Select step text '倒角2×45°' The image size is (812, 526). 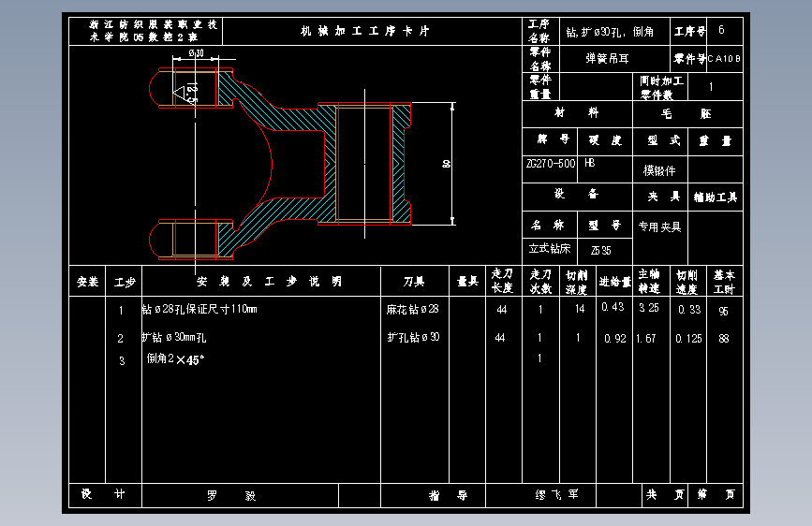[x=175, y=358]
